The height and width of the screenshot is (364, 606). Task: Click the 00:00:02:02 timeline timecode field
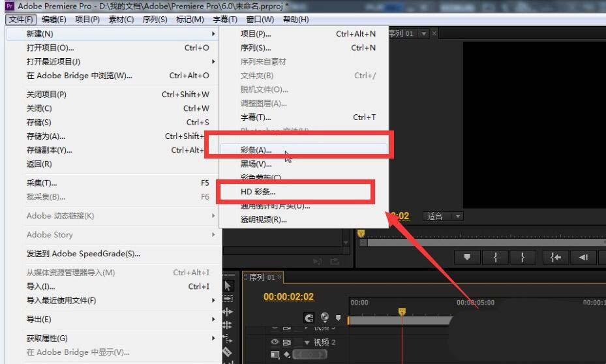pos(288,296)
